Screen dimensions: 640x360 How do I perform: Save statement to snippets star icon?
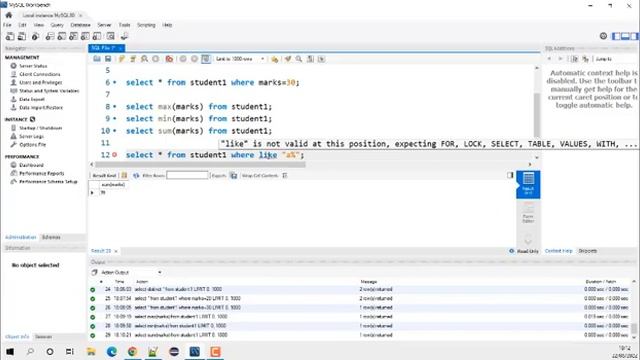click(275, 59)
